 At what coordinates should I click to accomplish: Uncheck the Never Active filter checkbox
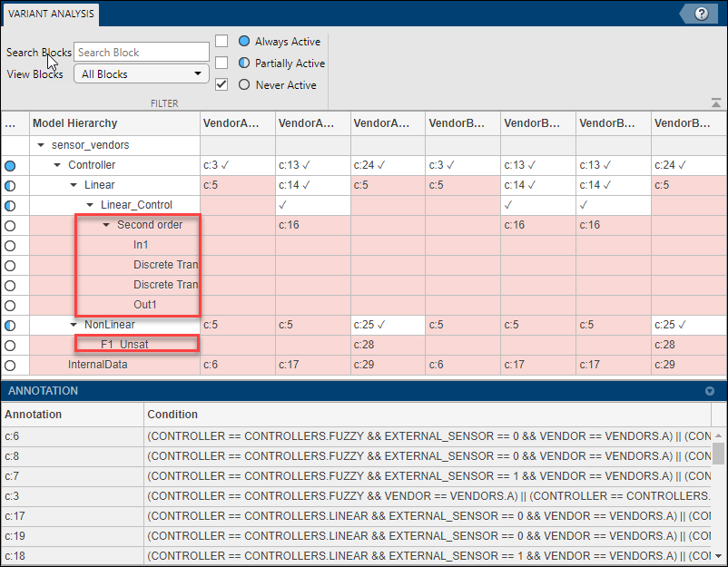221,84
